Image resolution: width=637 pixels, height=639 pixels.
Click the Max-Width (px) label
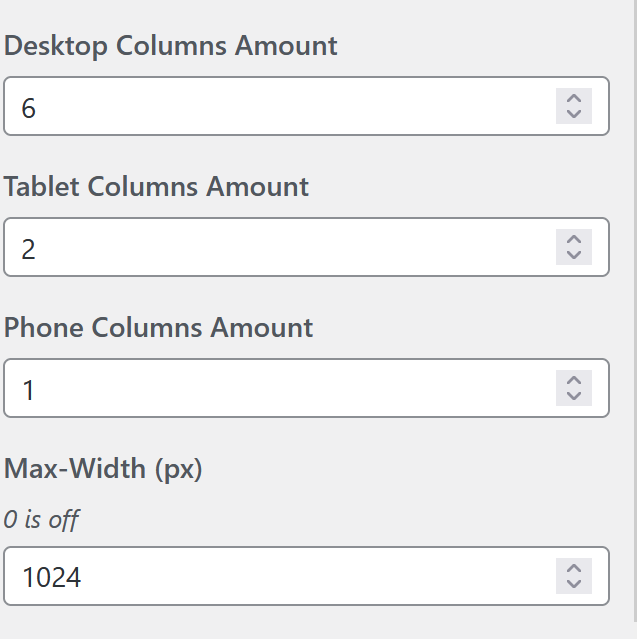(x=104, y=469)
